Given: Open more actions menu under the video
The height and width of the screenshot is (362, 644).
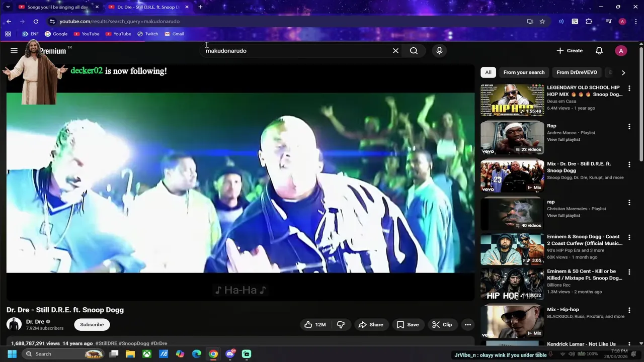Looking at the screenshot, I should pos(468,325).
